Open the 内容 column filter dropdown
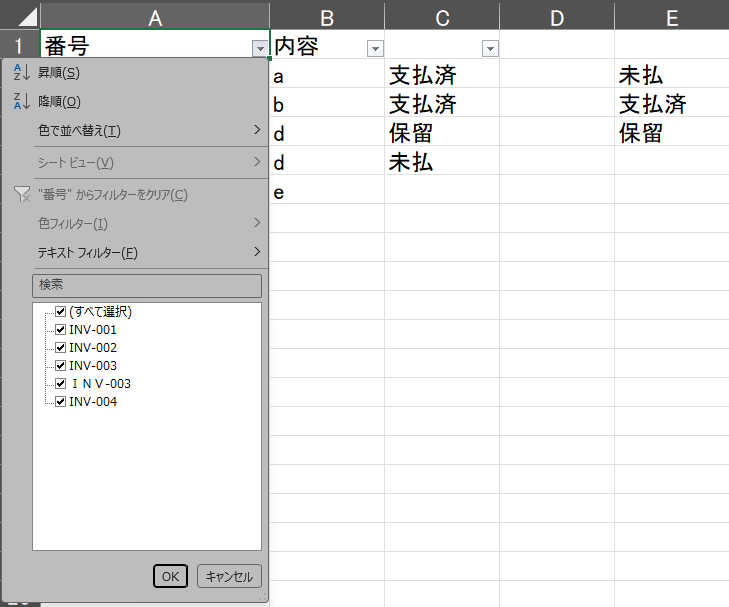729x607 pixels. pos(375,48)
